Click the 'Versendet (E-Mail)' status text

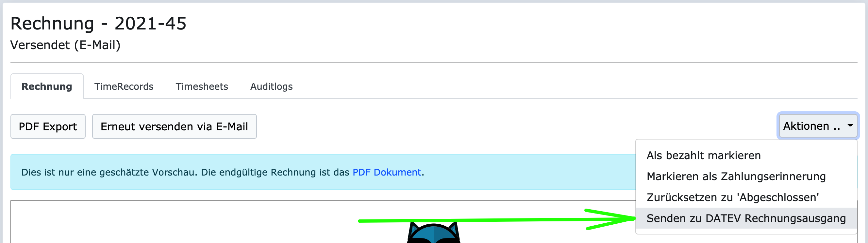click(65, 45)
